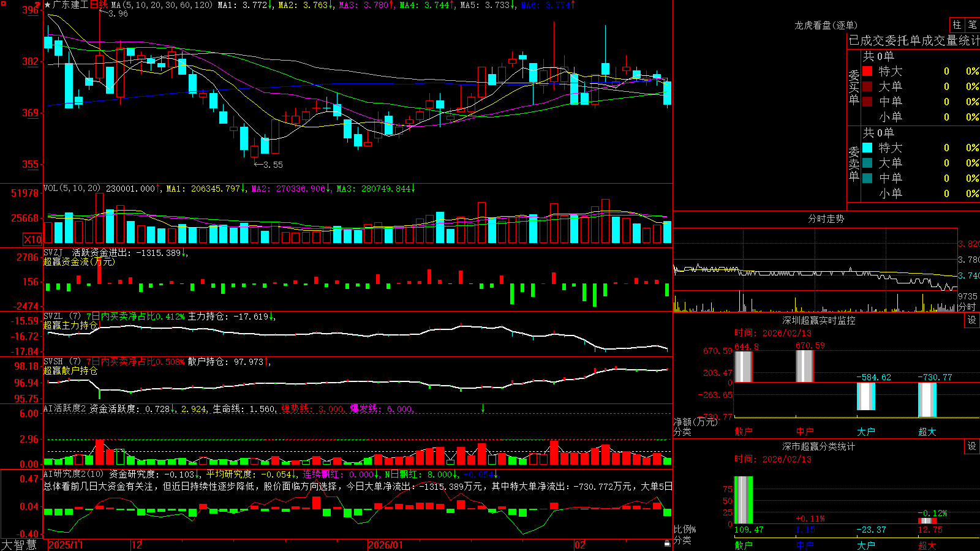The height and width of the screenshot is (551, 980).
Task: Select the 深圳超赢实时监控 panel title
Action: pos(818,321)
